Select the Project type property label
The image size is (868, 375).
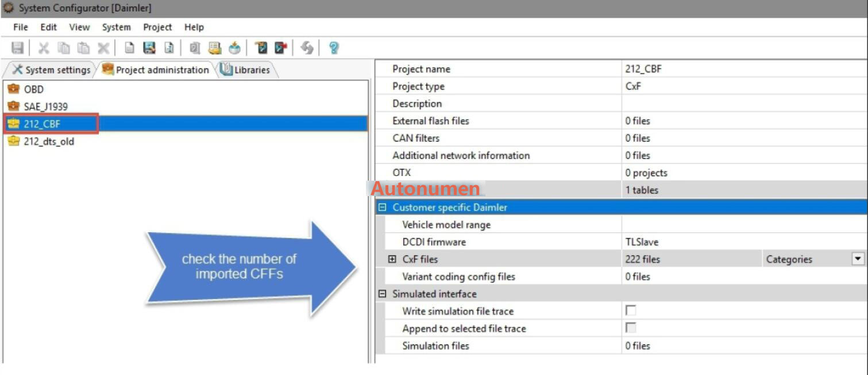click(418, 86)
